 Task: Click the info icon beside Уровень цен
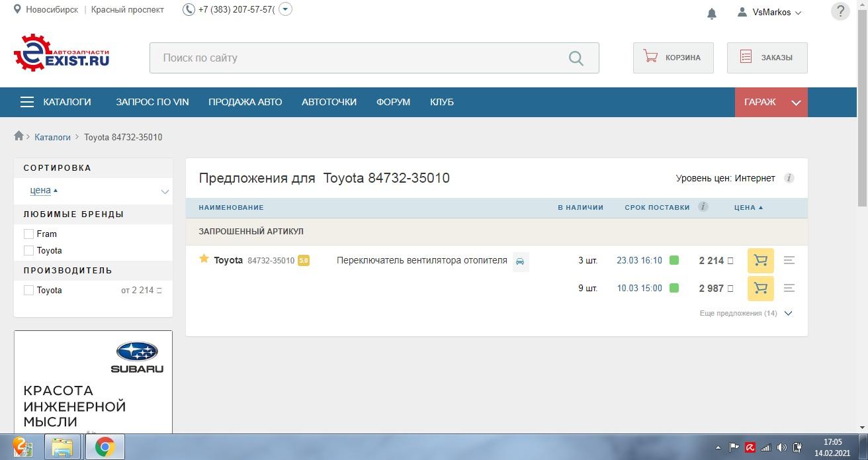(789, 178)
